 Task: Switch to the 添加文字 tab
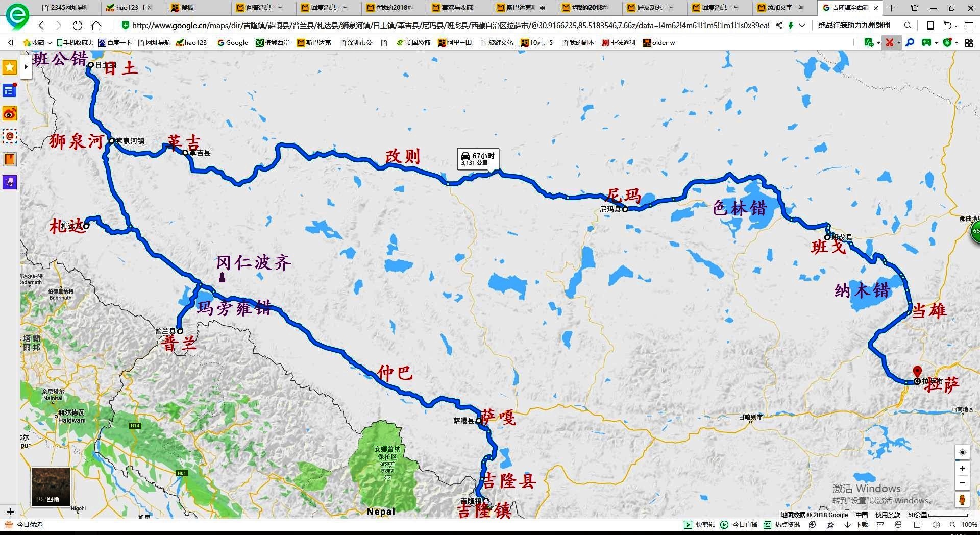pyautogui.click(x=780, y=8)
